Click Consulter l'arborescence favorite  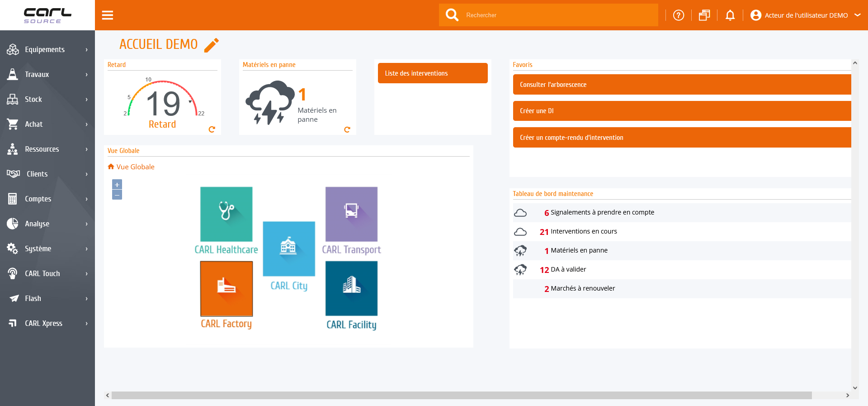[682, 85]
